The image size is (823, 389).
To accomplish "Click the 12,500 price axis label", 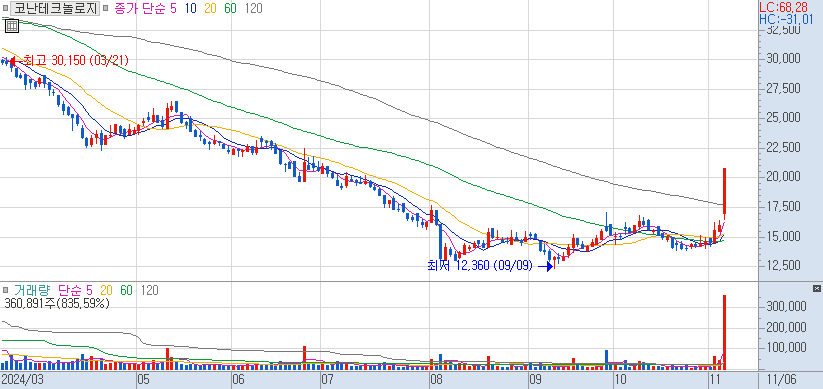I will [783, 266].
